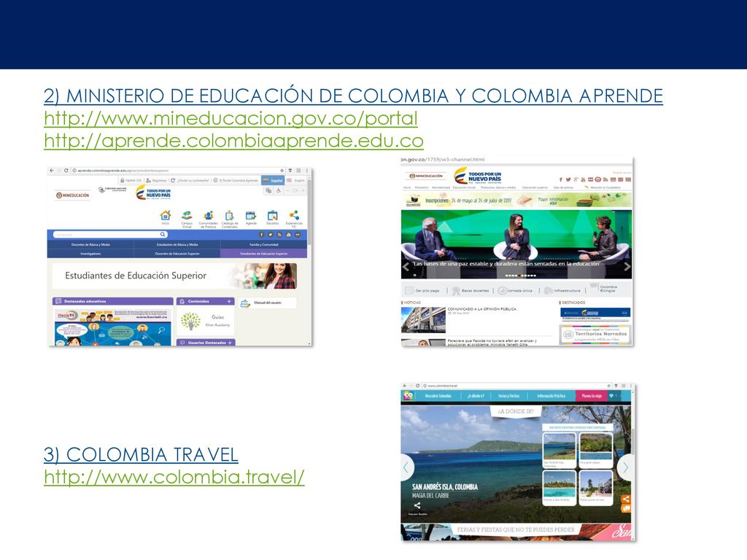The image size is (747, 560).
Task: Bookmark star in Colombia Aprende address bar
Action: click(282, 171)
